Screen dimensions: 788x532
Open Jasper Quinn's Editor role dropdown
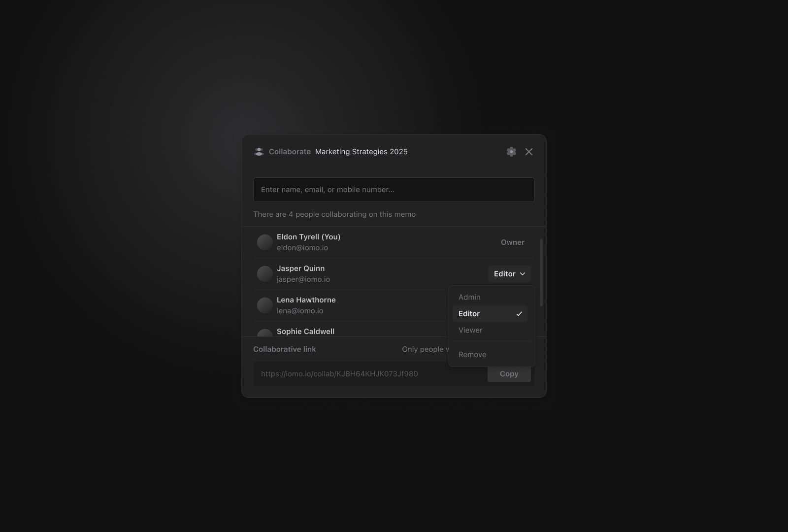(509, 274)
